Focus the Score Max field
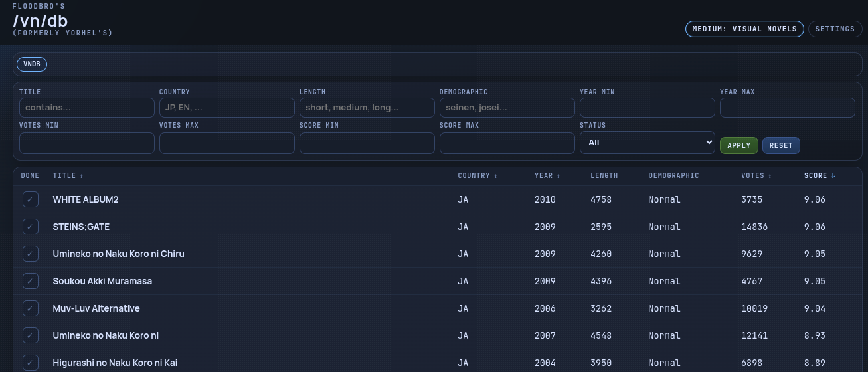The width and height of the screenshot is (868, 372). [507, 143]
